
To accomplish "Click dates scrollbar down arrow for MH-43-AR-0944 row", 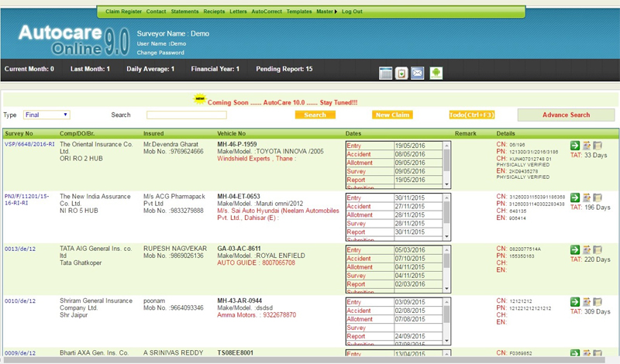I will click(x=447, y=341).
